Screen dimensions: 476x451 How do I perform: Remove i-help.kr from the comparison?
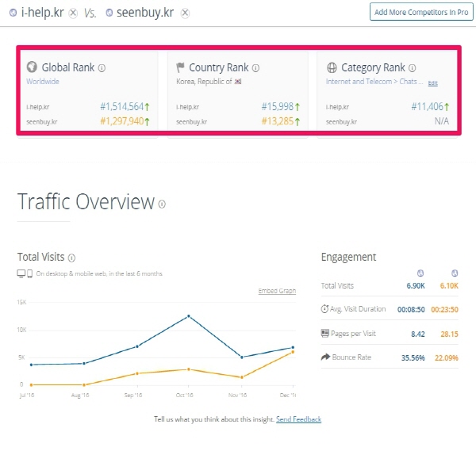(x=73, y=13)
